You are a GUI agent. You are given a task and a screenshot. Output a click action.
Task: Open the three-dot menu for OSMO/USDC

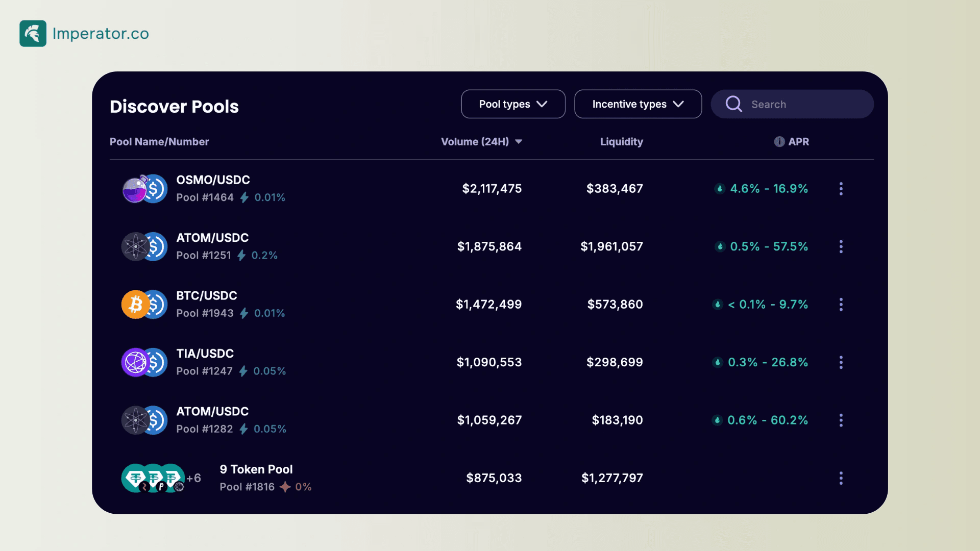point(841,189)
